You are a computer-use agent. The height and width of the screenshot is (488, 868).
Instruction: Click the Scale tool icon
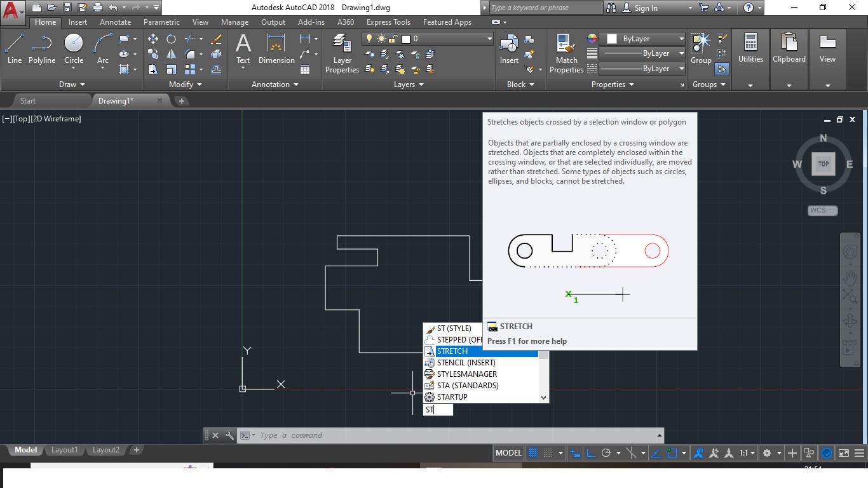tap(171, 69)
